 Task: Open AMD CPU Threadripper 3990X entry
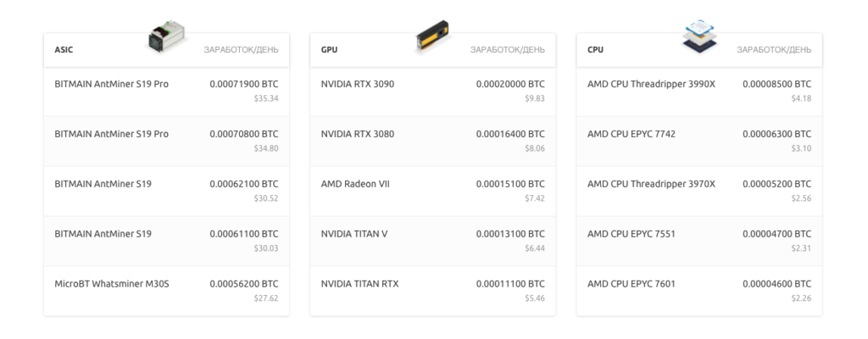click(651, 85)
